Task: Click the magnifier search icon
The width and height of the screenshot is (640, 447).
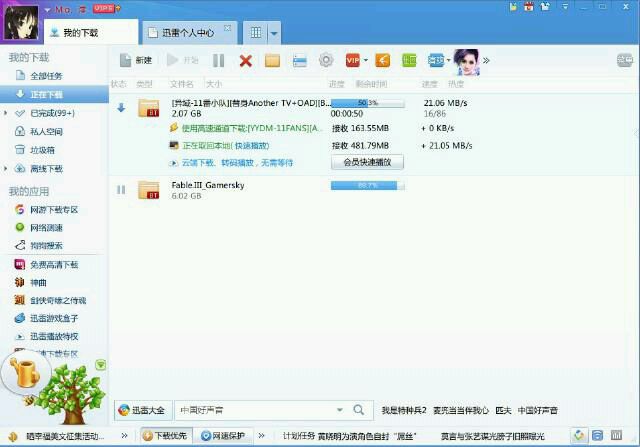Action: click(x=359, y=410)
